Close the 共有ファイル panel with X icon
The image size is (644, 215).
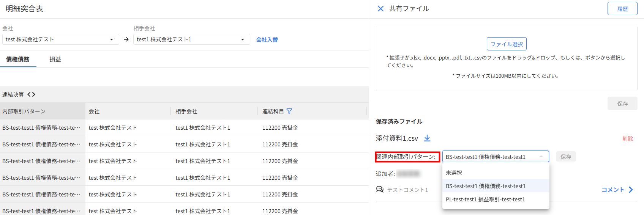tap(380, 9)
